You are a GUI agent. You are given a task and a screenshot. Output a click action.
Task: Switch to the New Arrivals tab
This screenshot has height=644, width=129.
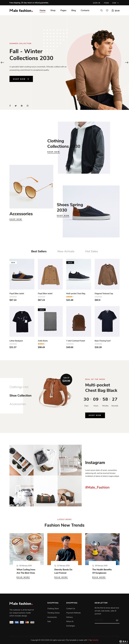click(x=66, y=251)
